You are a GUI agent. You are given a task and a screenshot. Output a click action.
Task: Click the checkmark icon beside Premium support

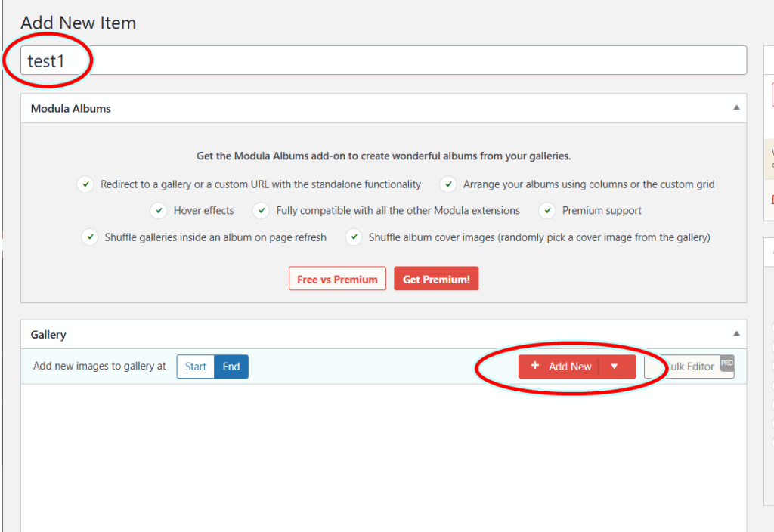point(547,211)
